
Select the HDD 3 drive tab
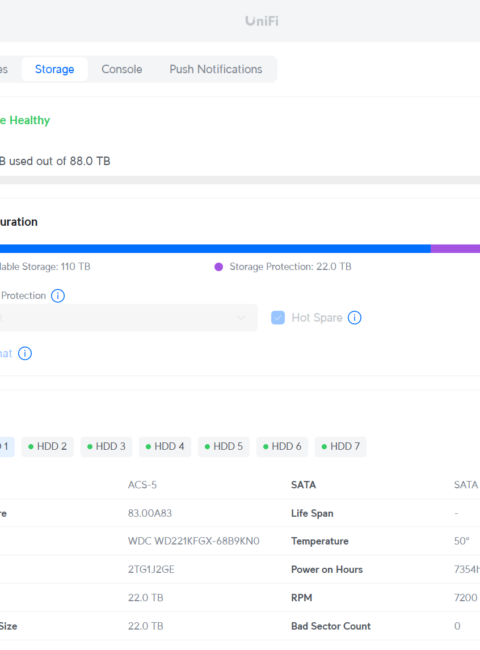click(106, 446)
